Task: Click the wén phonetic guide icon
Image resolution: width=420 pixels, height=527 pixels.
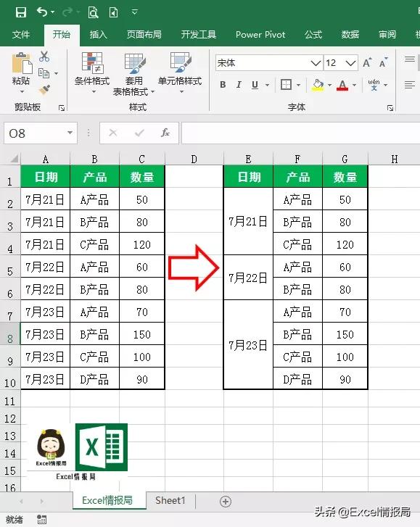Action: (x=374, y=85)
